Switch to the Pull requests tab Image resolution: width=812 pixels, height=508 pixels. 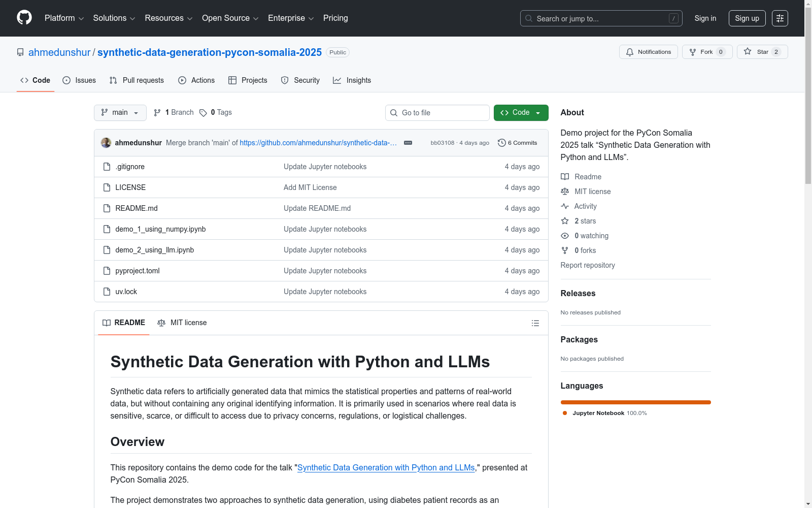137,80
